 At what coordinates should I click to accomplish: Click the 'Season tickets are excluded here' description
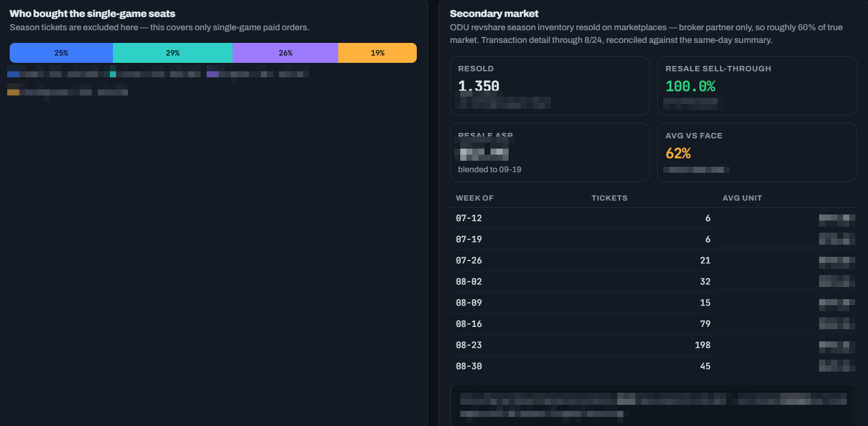pos(159,27)
